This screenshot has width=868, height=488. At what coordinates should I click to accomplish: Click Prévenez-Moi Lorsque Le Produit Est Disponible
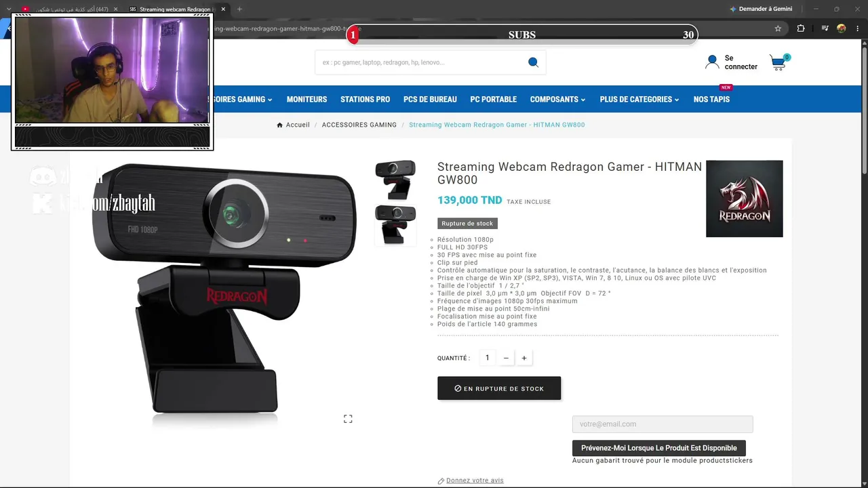[x=659, y=448]
